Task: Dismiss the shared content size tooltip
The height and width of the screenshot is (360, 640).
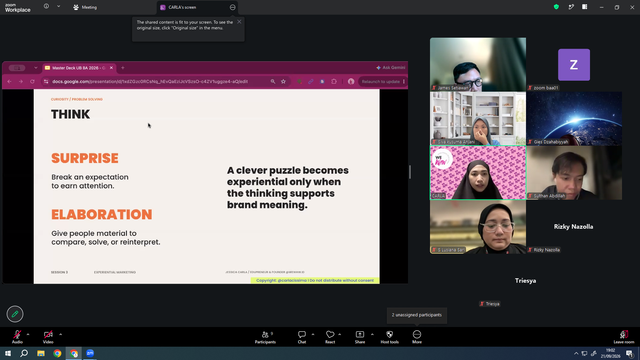Action: (x=239, y=22)
